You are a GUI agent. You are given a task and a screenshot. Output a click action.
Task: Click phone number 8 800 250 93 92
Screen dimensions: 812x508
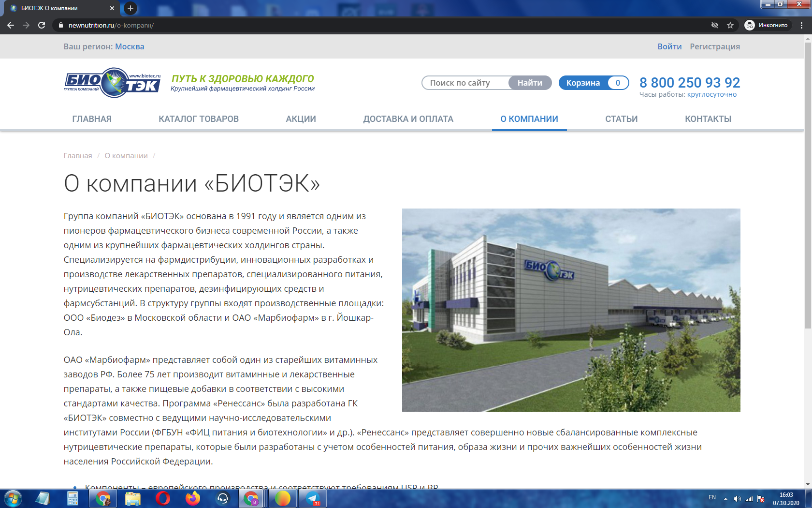[690, 83]
